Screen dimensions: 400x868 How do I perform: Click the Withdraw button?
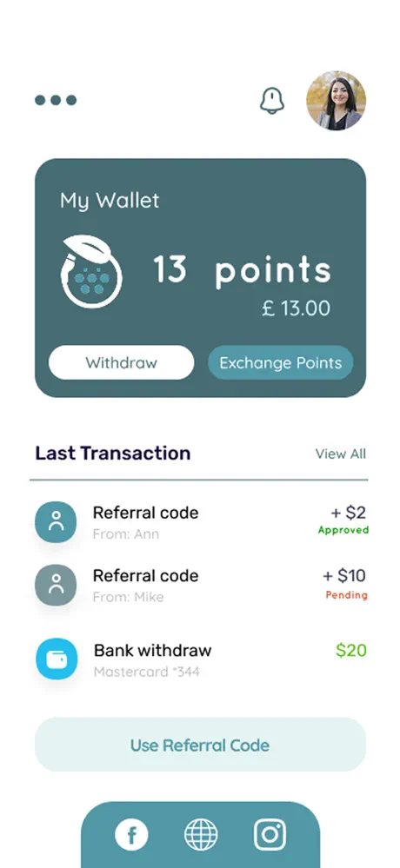122,362
